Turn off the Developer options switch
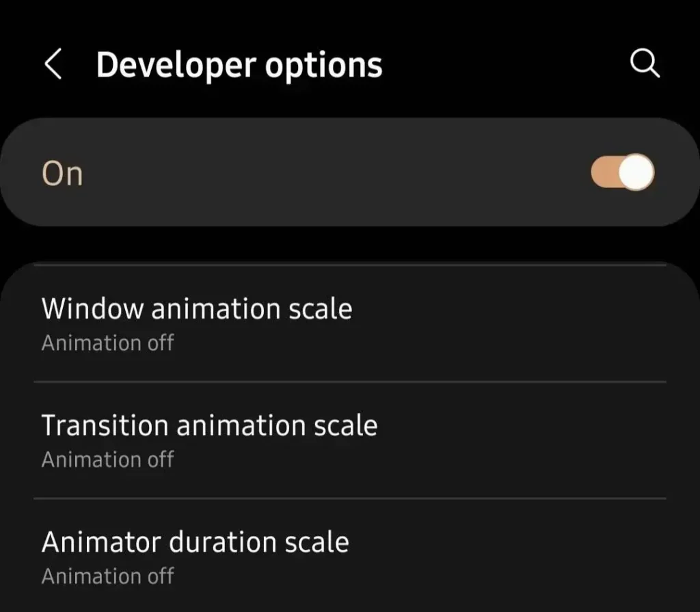The image size is (700, 612). (x=622, y=172)
